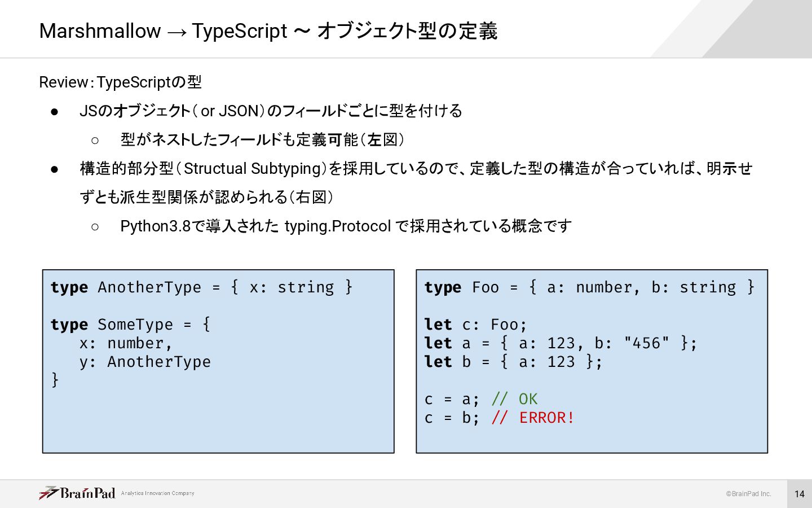The image size is (812, 508).
Task: Click the sub-bullet mentioning typing.Protocol
Action: (346, 226)
